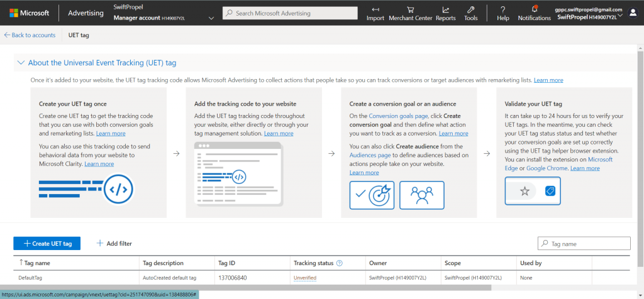The image size is (644, 299).
Task: Click Advertising in the header
Action: pos(86,13)
